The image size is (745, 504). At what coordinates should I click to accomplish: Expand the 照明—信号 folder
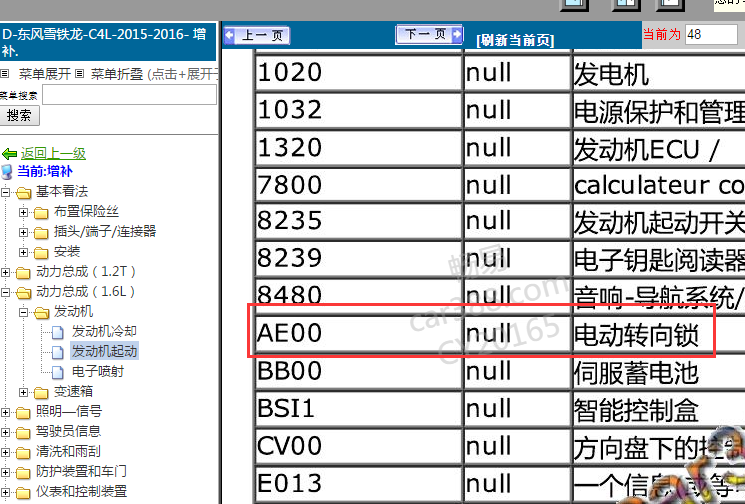(6, 412)
